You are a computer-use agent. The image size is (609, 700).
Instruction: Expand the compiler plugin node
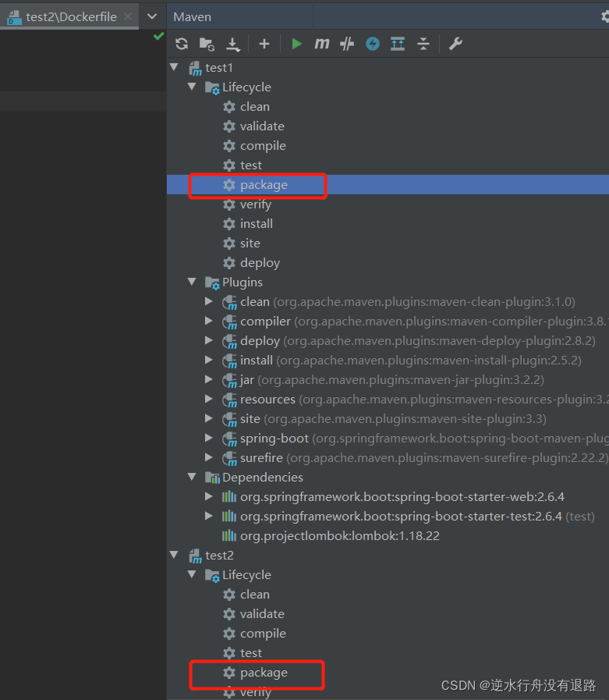208,321
